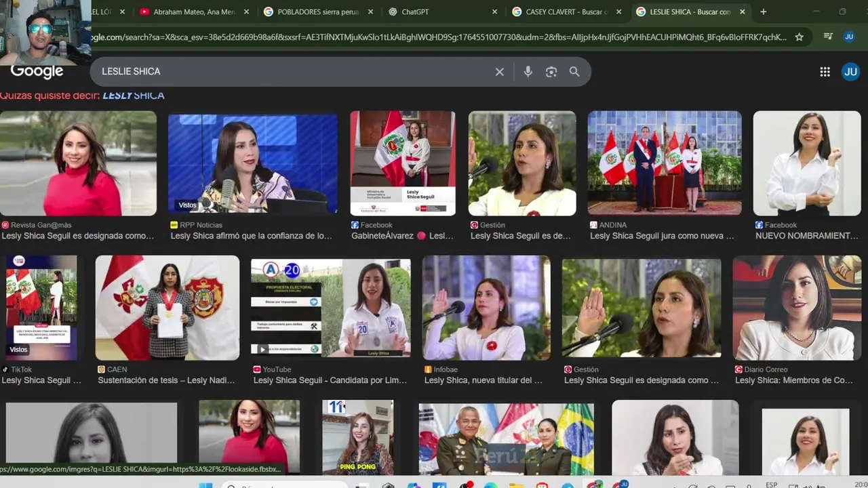Open the PING PONG thumbnail
Screen dimensions: 868x488
tap(357, 437)
